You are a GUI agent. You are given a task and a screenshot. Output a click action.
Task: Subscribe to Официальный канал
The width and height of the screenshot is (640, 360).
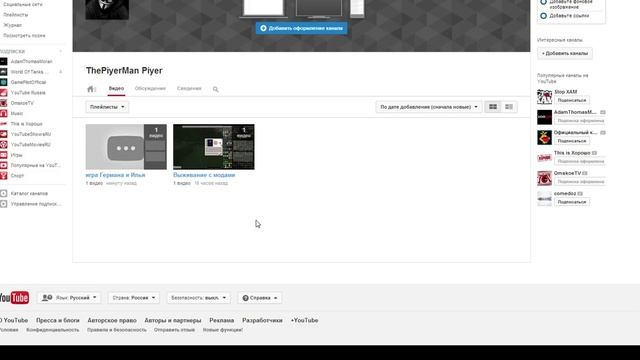point(571,141)
